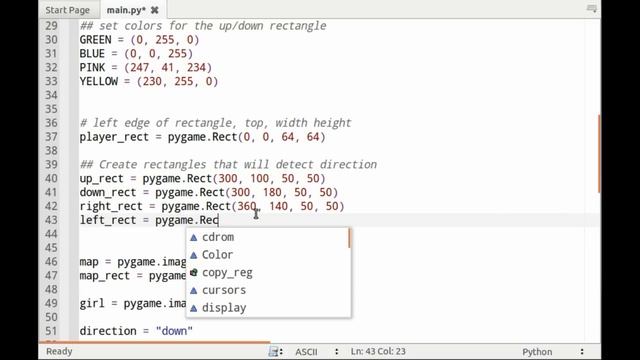
Task: Click the direction = "down" line
Action: tap(136, 331)
